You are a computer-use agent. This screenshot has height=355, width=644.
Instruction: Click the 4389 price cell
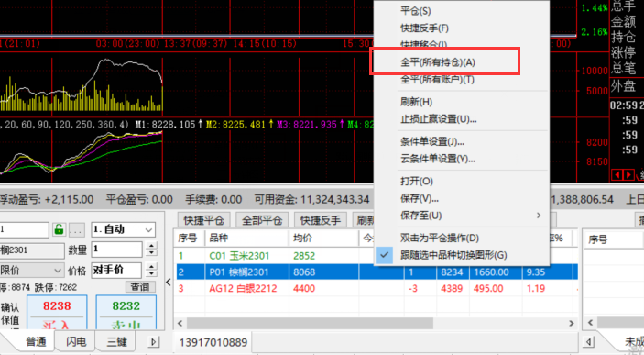(x=452, y=288)
